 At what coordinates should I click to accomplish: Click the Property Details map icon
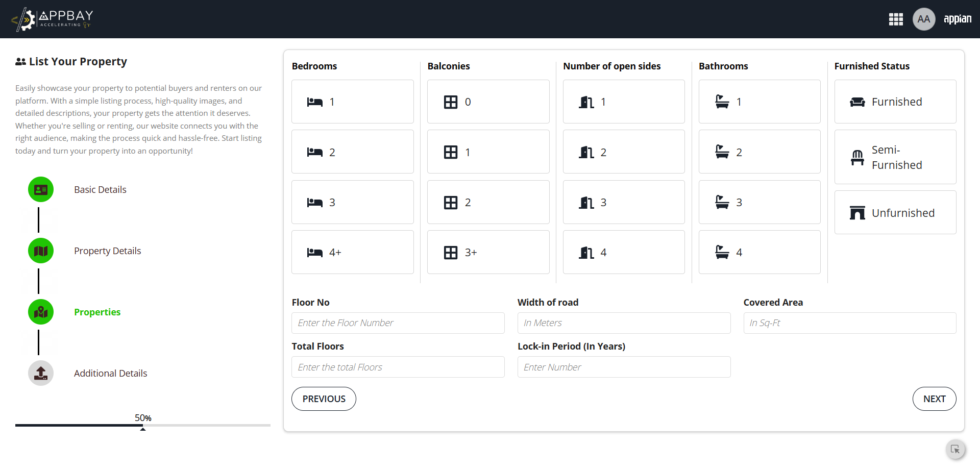click(41, 251)
